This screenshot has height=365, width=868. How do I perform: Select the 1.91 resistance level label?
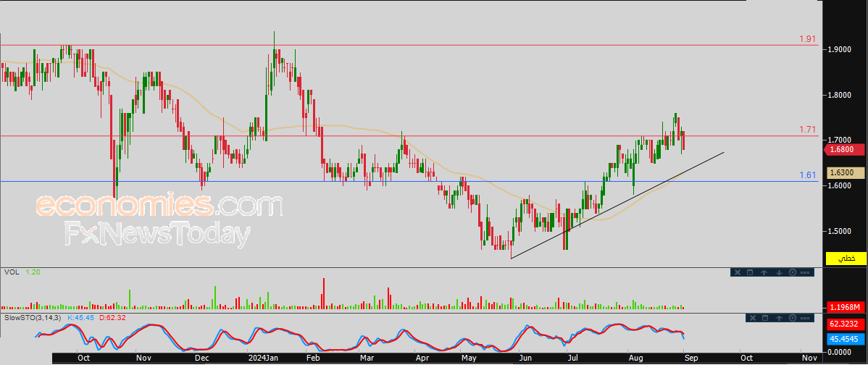point(808,39)
